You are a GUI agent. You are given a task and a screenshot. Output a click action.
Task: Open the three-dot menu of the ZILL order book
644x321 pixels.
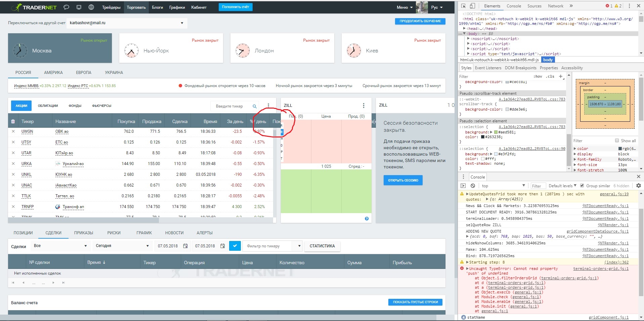[363, 106]
